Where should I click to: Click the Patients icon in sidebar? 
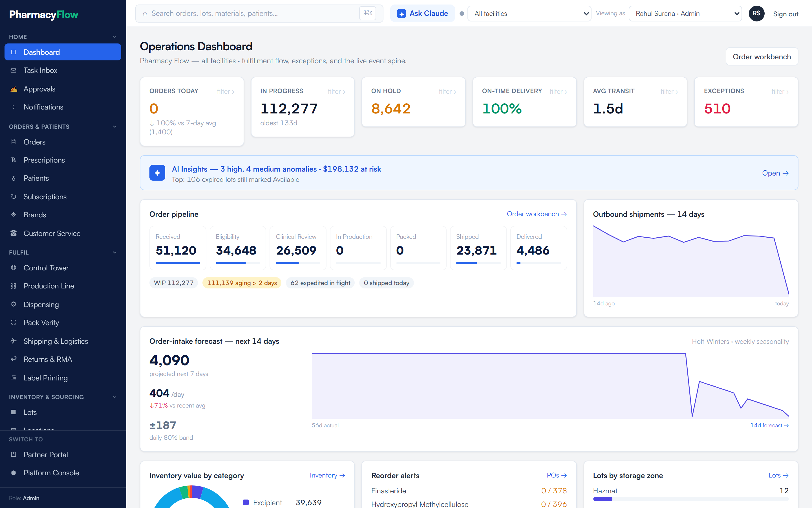(14, 178)
